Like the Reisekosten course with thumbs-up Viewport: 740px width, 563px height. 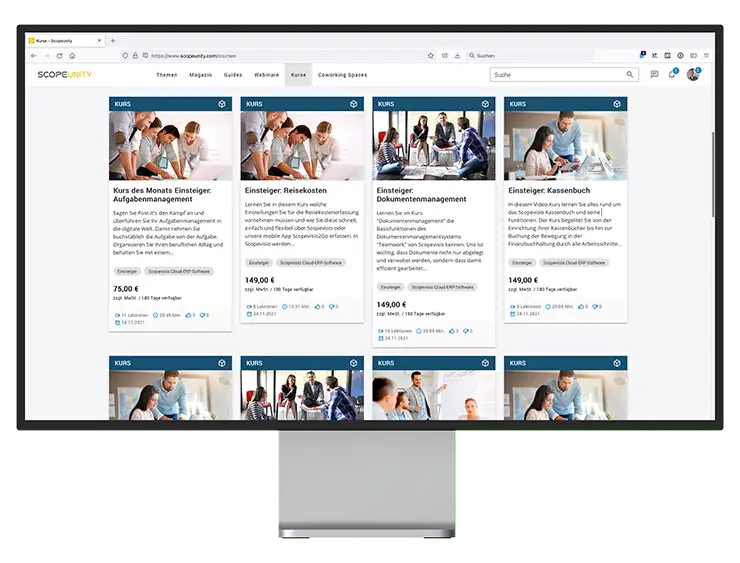[318, 307]
